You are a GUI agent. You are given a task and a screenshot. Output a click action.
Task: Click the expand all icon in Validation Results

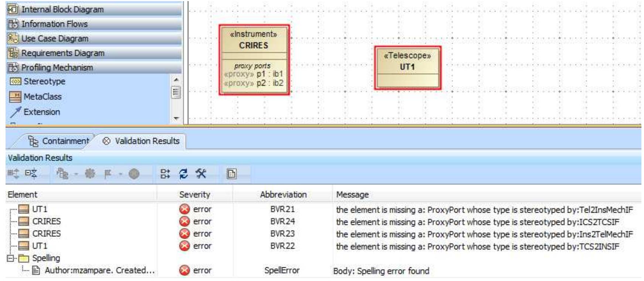13,174
